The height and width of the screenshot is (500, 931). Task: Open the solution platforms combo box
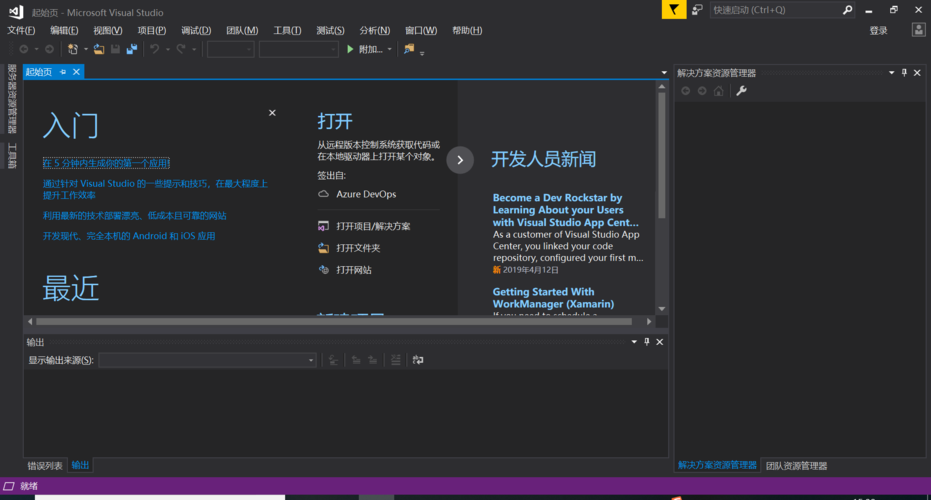(299, 49)
